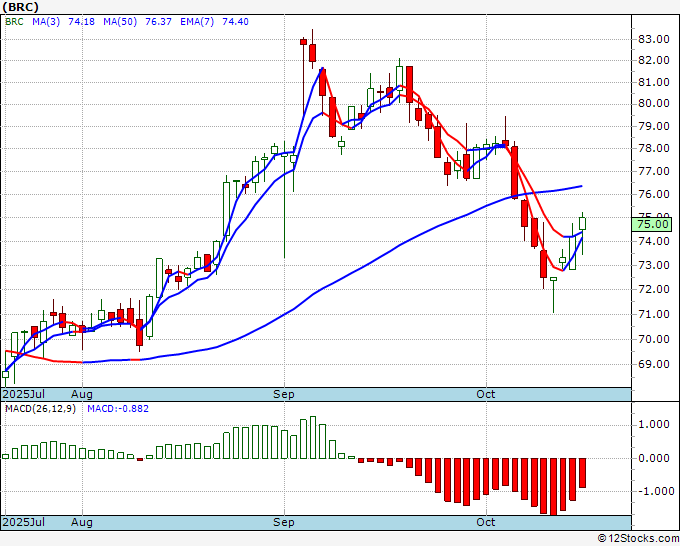Click the highlighted 75.00 current price tag

652,224
